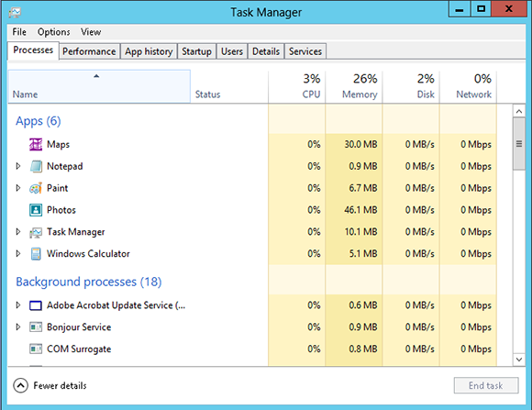Click the Adobe Acrobat Update Service icon
This screenshot has width=532, height=410.
click(x=36, y=305)
